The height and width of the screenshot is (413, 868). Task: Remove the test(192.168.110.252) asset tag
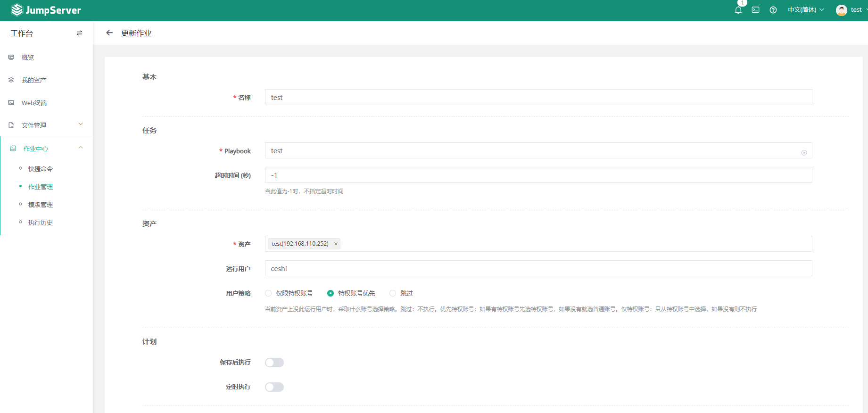click(336, 244)
